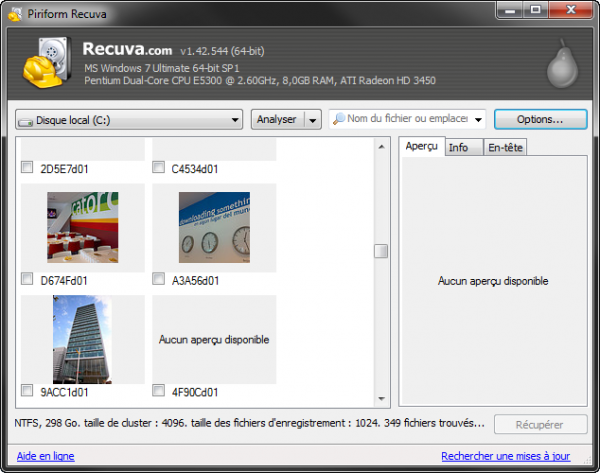The image size is (600, 473).
Task: Click the local disk drive icon
Action: (25, 119)
